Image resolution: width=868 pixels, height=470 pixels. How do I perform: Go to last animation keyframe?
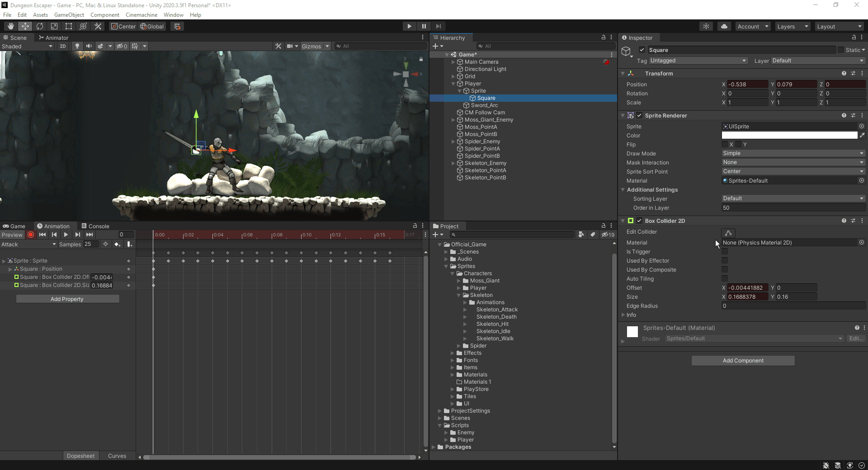coord(90,235)
